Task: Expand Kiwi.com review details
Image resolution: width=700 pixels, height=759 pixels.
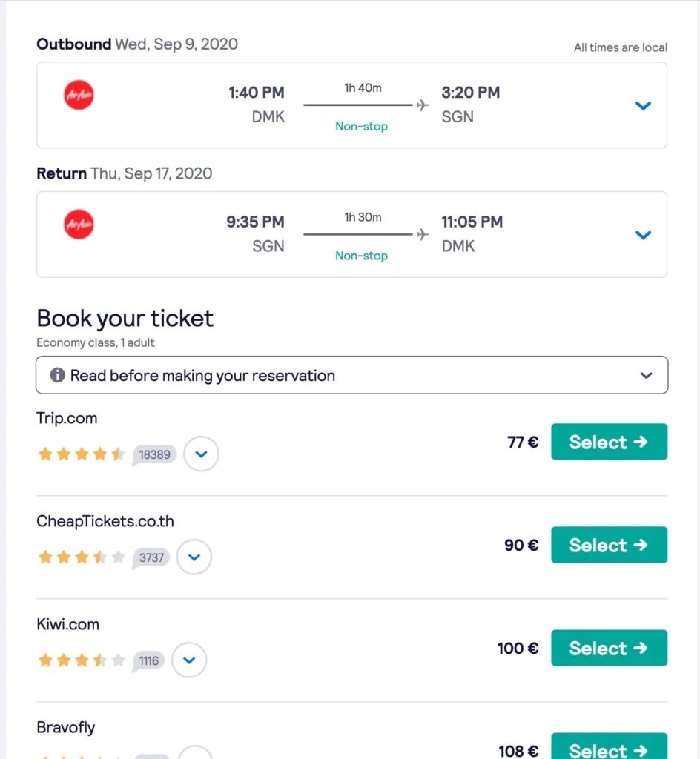Action: pyautogui.click(x=189, y=660)
